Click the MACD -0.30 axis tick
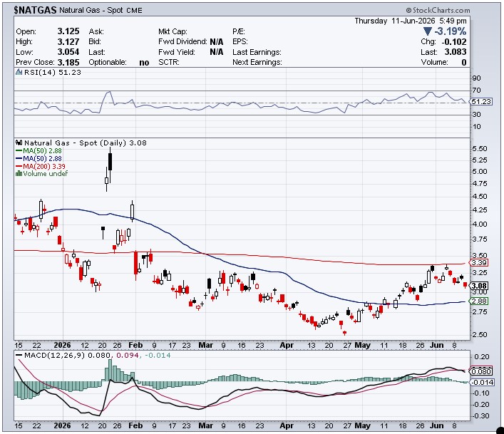This screenshot has height=434, width=504. click(480, 415)
